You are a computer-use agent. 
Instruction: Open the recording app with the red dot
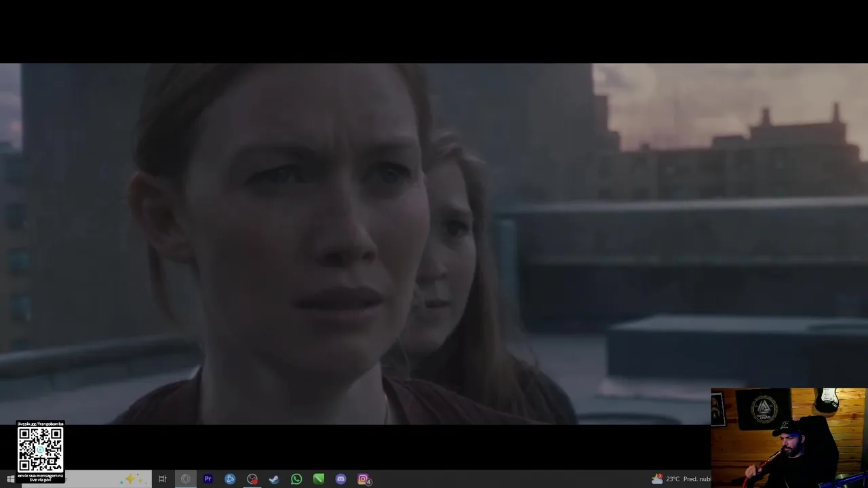click(x=252, y=479)
